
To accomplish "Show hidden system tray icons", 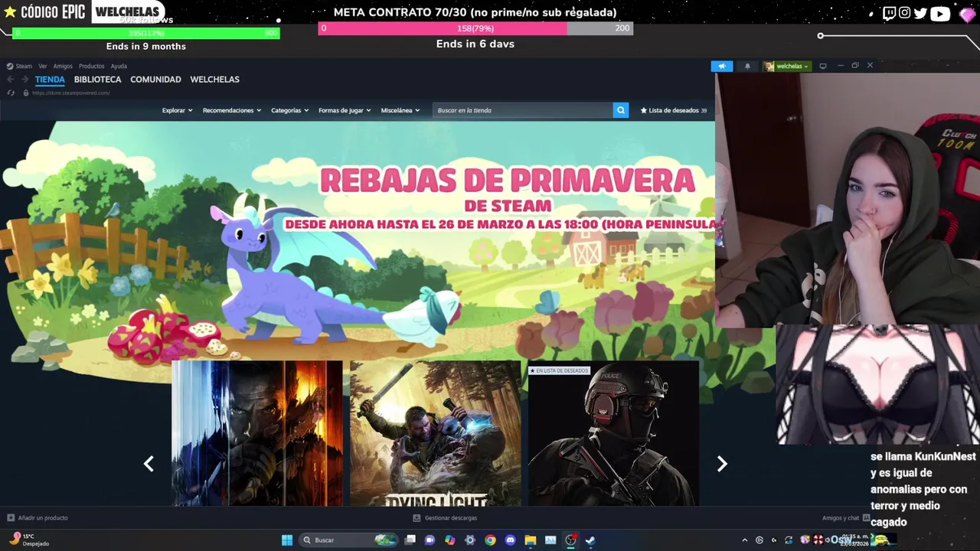I will pyautogui.click(x=744, y=540).
